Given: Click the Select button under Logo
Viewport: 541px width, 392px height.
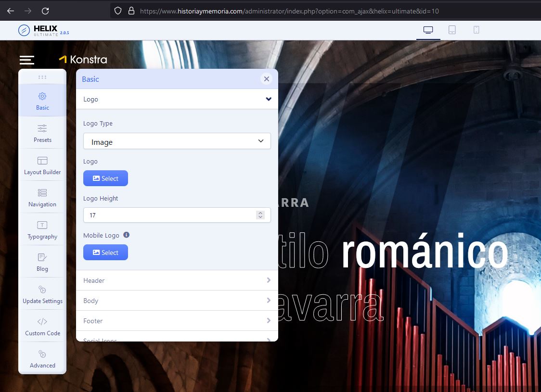Looking at the screenshot, I should [105, 178].
